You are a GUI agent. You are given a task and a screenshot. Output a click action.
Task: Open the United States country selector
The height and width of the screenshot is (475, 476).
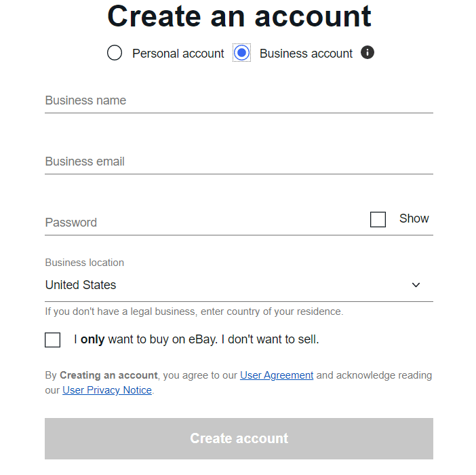click(239, 285)
